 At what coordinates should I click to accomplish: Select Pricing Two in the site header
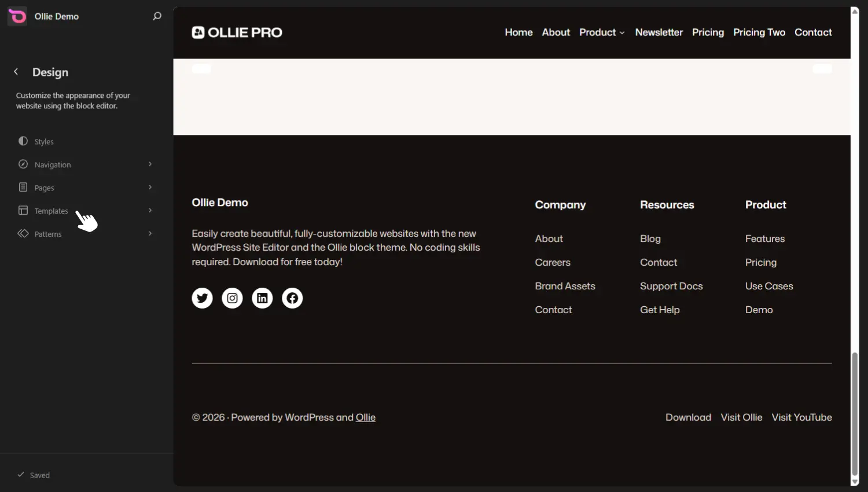click(x=759, y=32)
